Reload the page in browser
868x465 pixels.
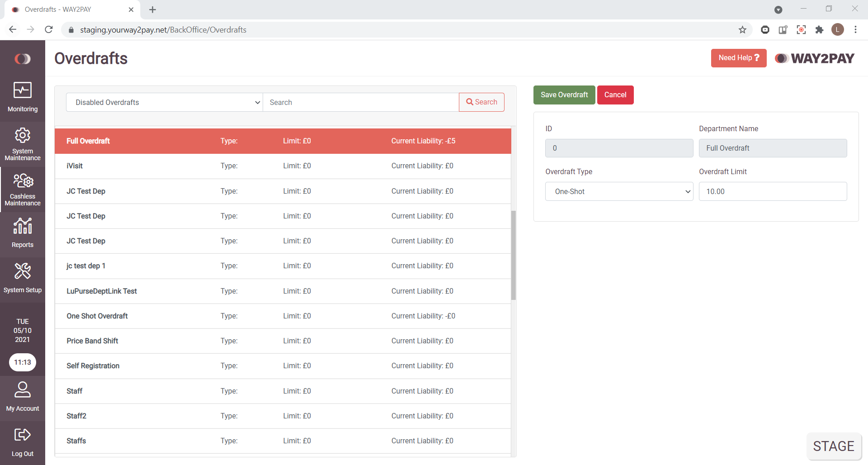click(x=49, y=30)
